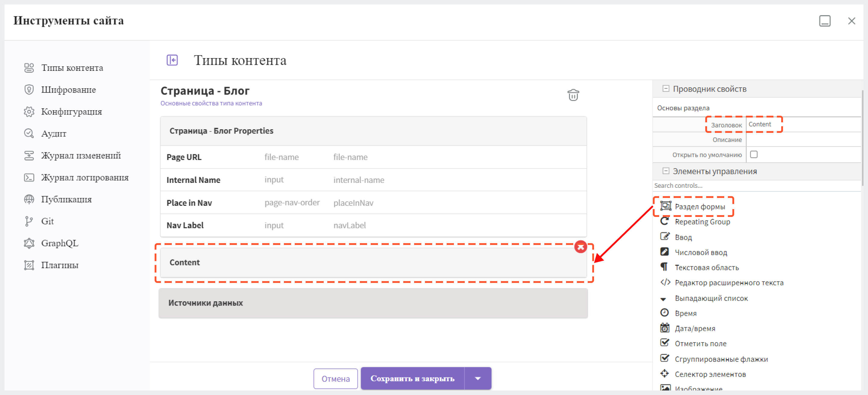The image size is (868, 395).
Task: Click the Аудит magnifier icon
Action: pyautogui.click(x=29, y=133)
